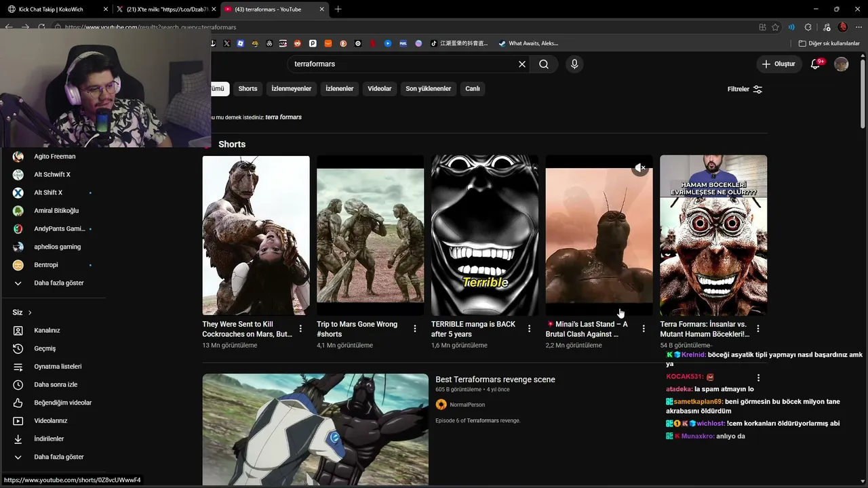
Task: Open the browser extensions puzzle icon
Action: click(808, 27)
